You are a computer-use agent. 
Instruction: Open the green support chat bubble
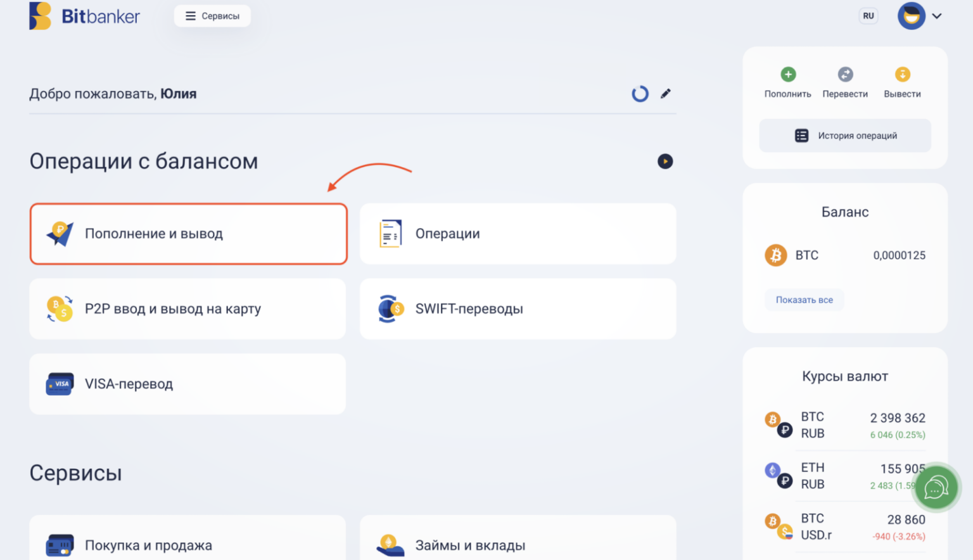coord(936,488)
